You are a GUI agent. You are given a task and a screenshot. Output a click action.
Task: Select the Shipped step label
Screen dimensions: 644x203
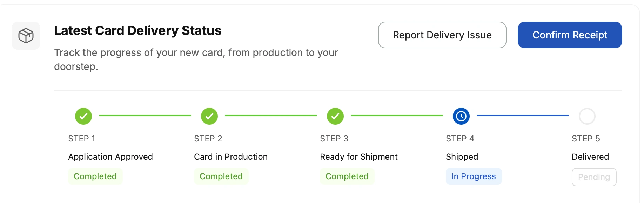coord(462,157)
